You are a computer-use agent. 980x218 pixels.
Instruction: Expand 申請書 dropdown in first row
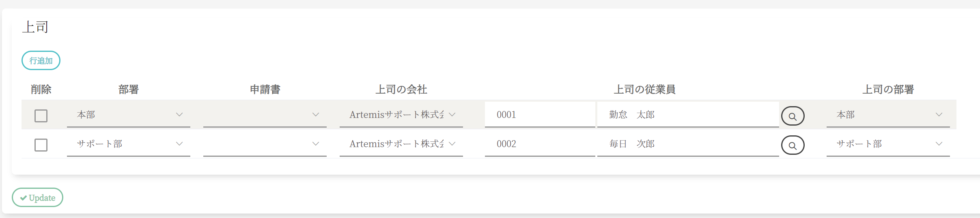click(265, 115)
